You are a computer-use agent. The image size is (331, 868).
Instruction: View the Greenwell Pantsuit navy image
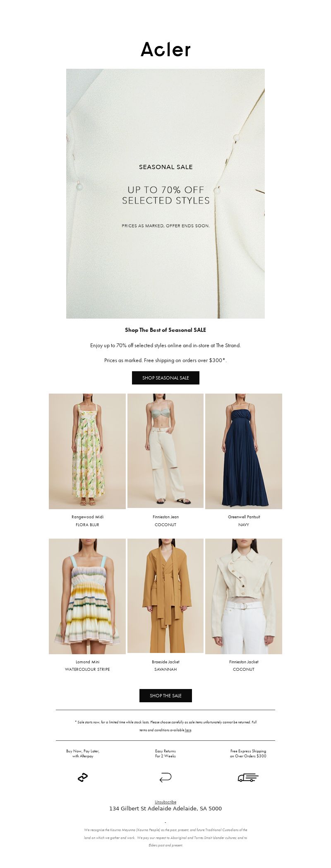point(244,451)
